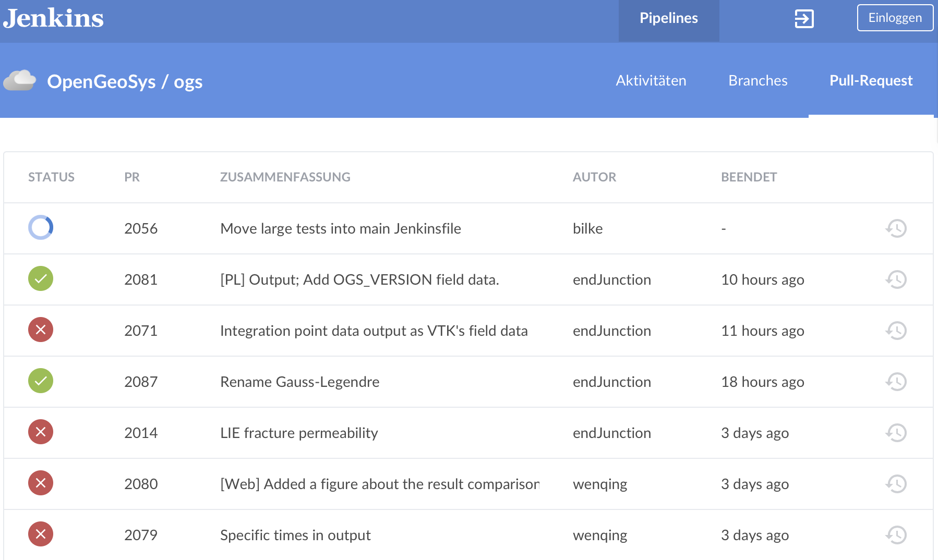The height and width of the screenshot is (560, 938).
Task: Click the BEENDET column header
Action: [749, 177]
